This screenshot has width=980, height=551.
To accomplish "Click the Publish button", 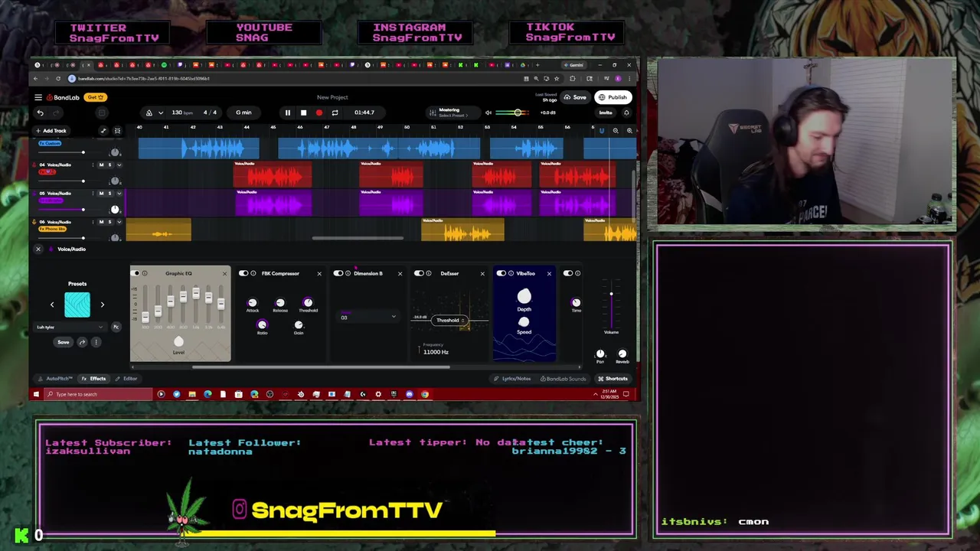I will coord(612,97).
